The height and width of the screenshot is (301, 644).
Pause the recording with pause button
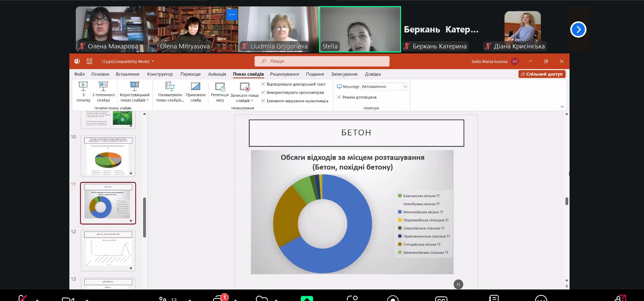[458, 284]
